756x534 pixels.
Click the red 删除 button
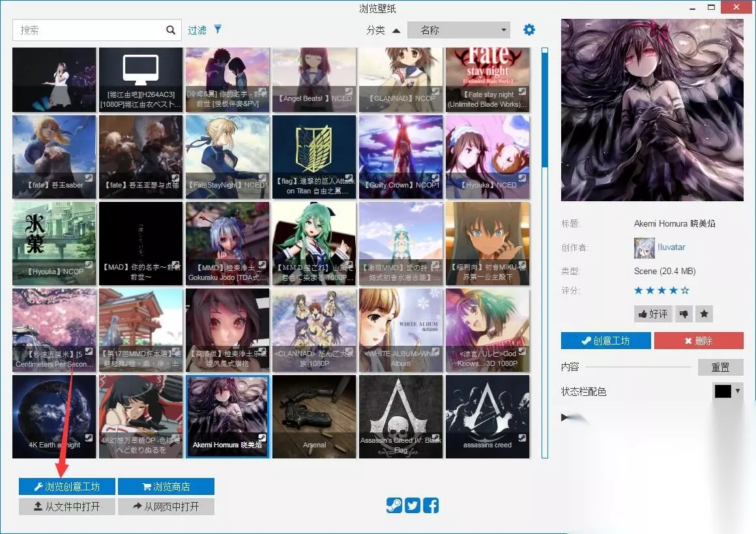[x=699, y=341]
